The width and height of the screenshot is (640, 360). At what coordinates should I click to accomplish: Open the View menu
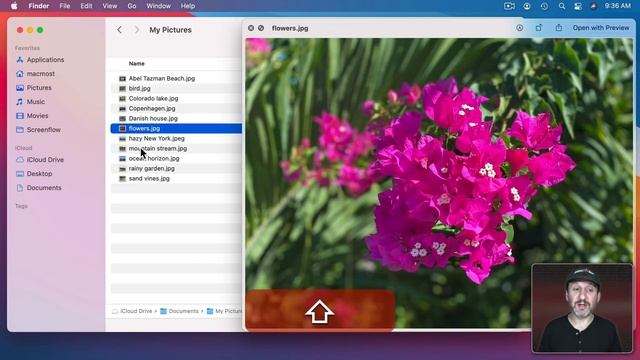pyautogui.click(x=109, y=6)
